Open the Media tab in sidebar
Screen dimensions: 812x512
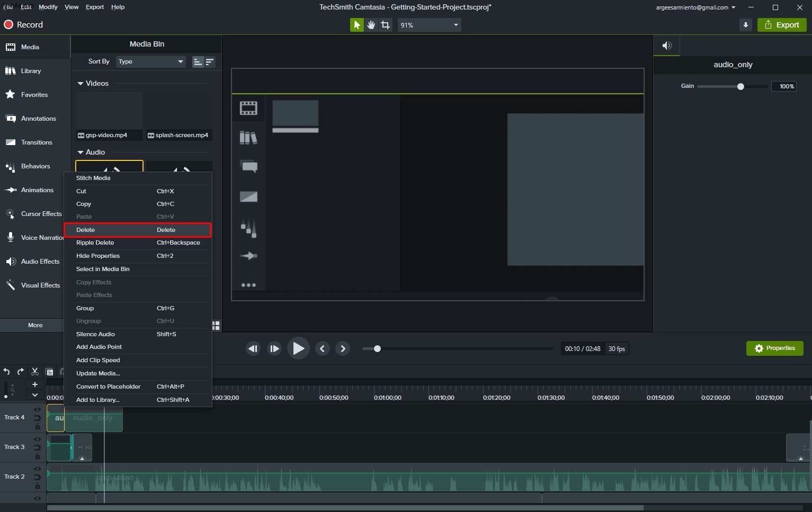click(x=35, y=47)
